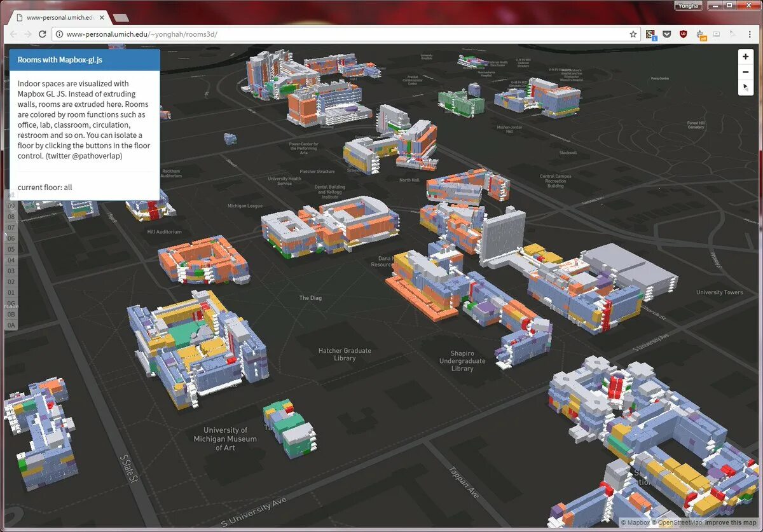Close the www-personal.umich.edu tab
This screenshot has width=763, height=532.
coord(102,18)
